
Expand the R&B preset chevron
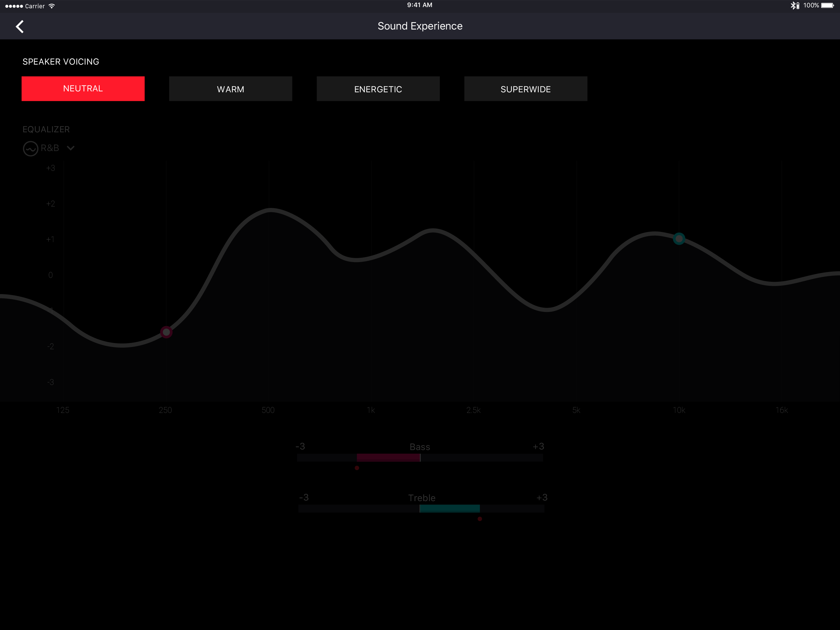click(71, 148)
